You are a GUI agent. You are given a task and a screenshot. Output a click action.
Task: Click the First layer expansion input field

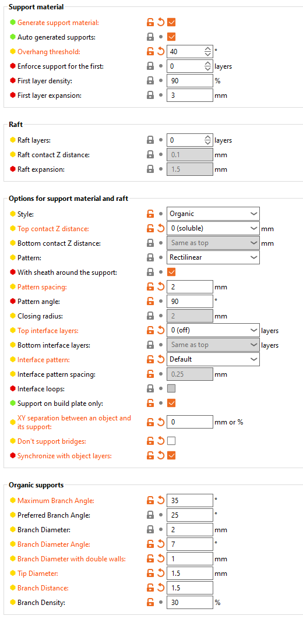(189, 95)
